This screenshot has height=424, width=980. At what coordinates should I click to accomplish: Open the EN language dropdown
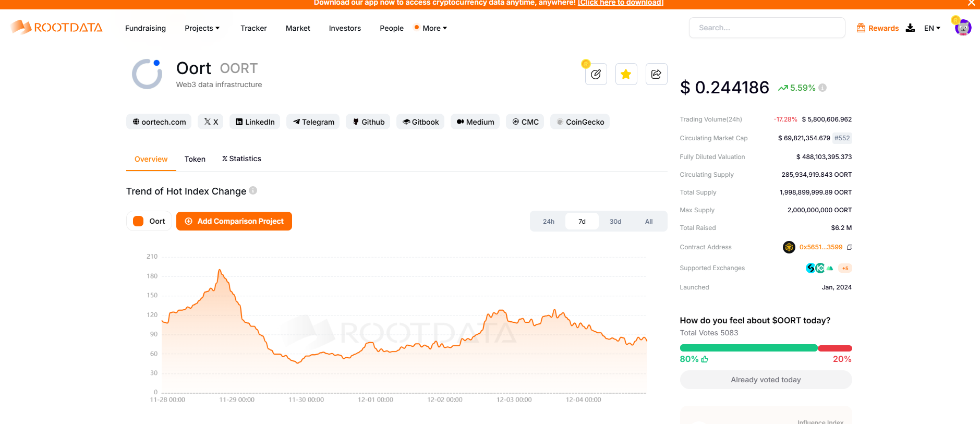[932, 28]
